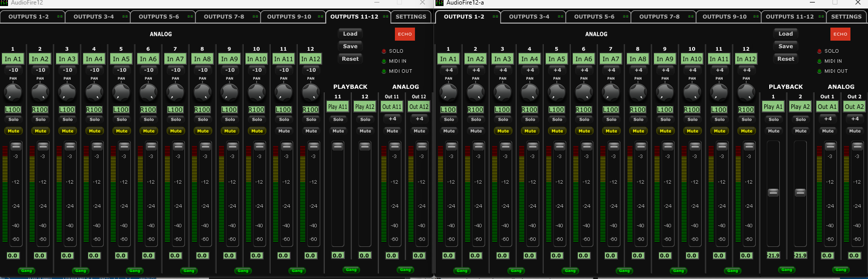The width and height of the screenshot is (868, 279).
Task: Click Reset button in AudioFire12
Action: coord(350,59)
